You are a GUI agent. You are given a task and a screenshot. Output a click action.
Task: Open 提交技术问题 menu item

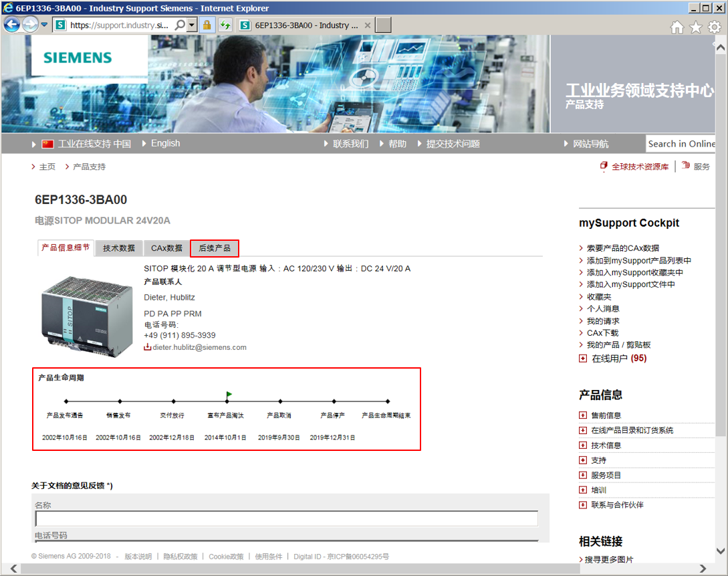453,144
